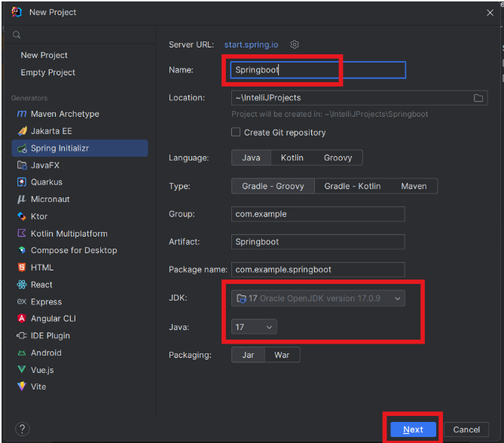504x443 pixels.
Task: Click the IDE Plugin plug icon
Action: click(x=22, y=335)
